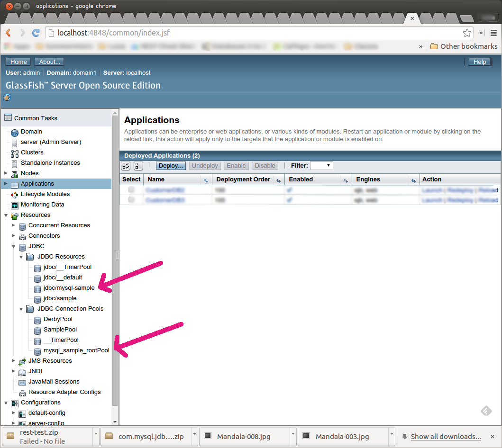This screenshot has width=502, height=448.
Task: Click the JDBC database icon
Action: click(x=22, y=247)
